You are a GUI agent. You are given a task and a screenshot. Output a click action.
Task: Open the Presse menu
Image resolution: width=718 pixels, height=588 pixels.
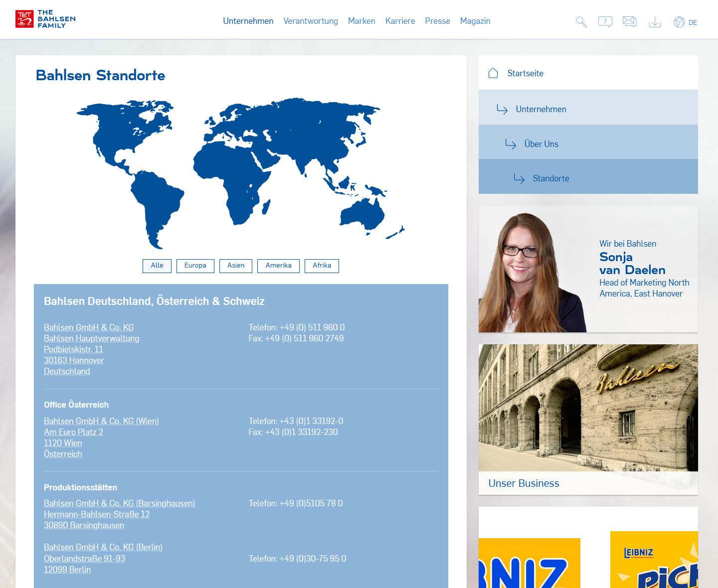tap(437, 21)
